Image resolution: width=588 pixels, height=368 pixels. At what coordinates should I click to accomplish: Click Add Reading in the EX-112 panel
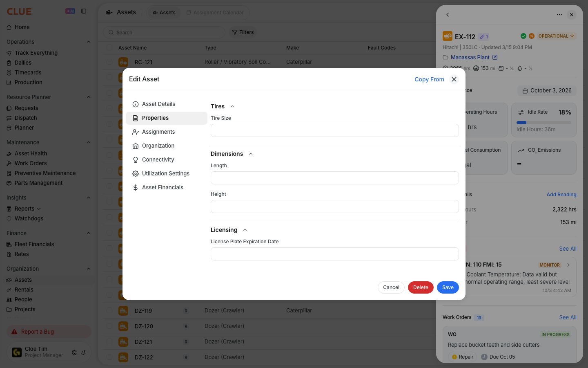561,195
